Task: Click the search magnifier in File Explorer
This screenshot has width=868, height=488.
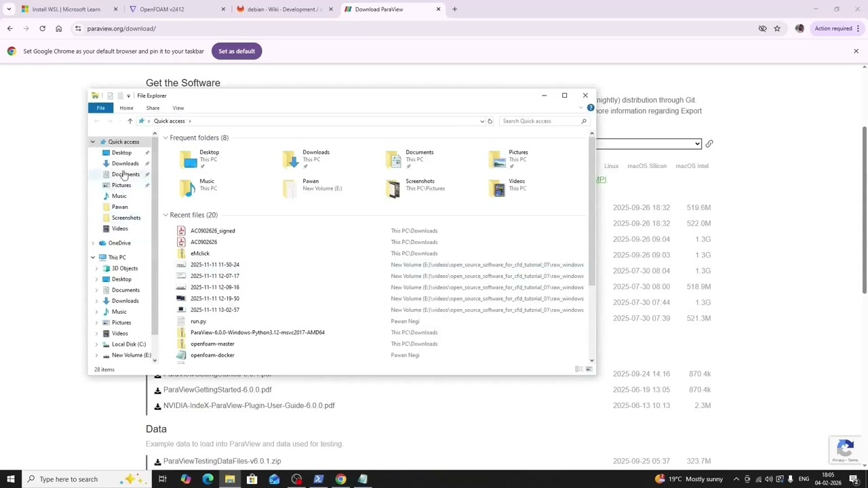Action: 583,121
